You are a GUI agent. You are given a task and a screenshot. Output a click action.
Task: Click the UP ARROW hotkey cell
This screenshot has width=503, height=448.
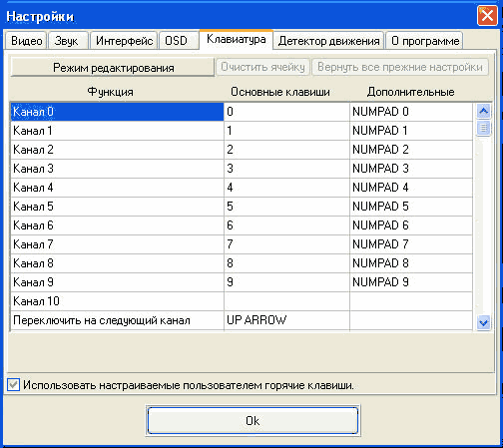(286, 320)
